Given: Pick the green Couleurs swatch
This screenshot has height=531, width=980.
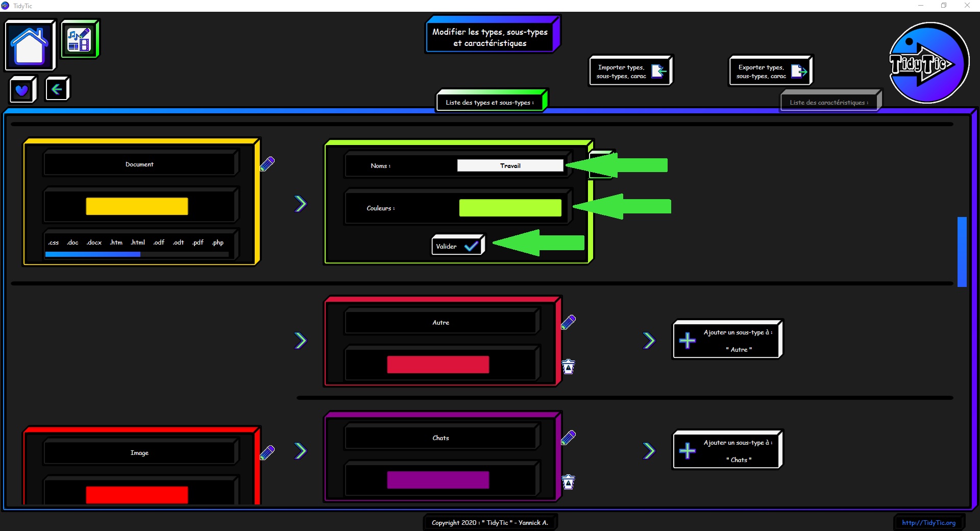Looking at the screenshot, I should coord(510,208).
